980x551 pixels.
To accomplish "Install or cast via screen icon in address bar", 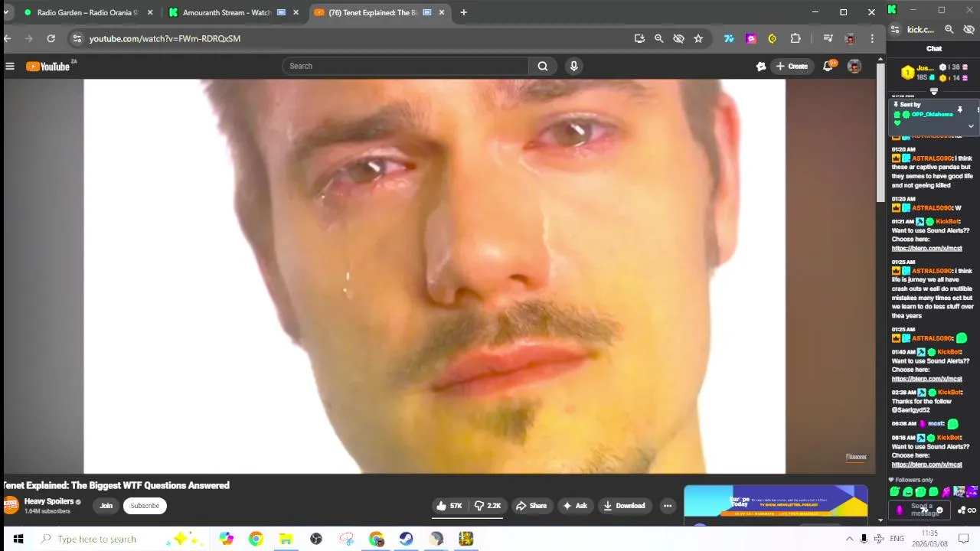I will (639, 38).
